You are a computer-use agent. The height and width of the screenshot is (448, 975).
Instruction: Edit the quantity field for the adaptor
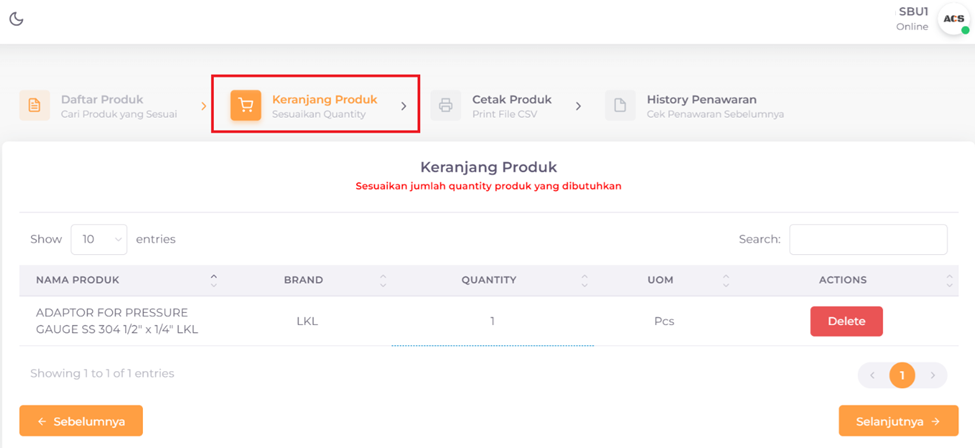(492, 321)
